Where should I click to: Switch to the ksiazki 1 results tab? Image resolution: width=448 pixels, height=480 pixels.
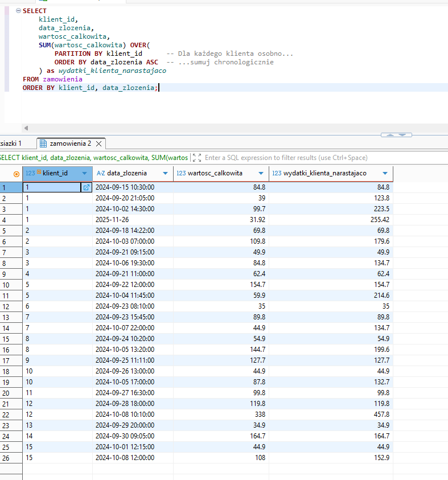(11, 143)
